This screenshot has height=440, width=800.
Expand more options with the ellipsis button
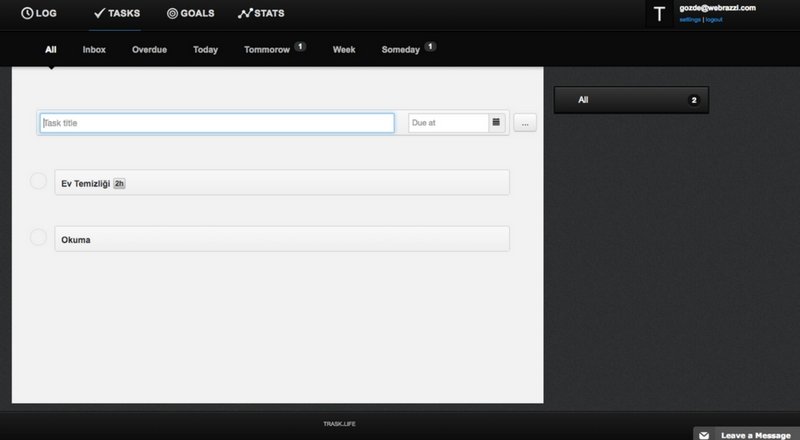(526, 123)
